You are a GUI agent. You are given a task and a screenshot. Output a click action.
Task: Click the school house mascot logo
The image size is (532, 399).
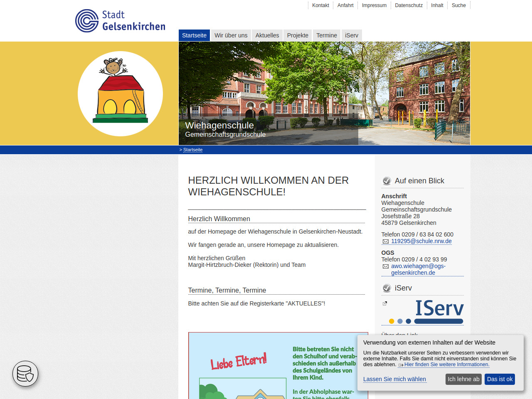(120, 94)
